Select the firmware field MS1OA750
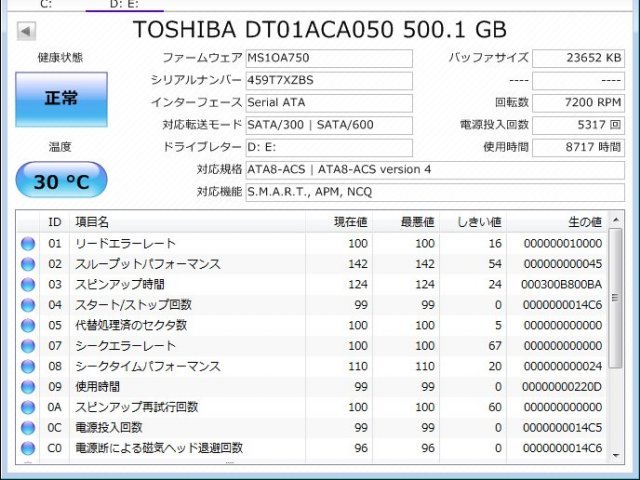Screen dimensions: 640x480 tap(329, 58)
